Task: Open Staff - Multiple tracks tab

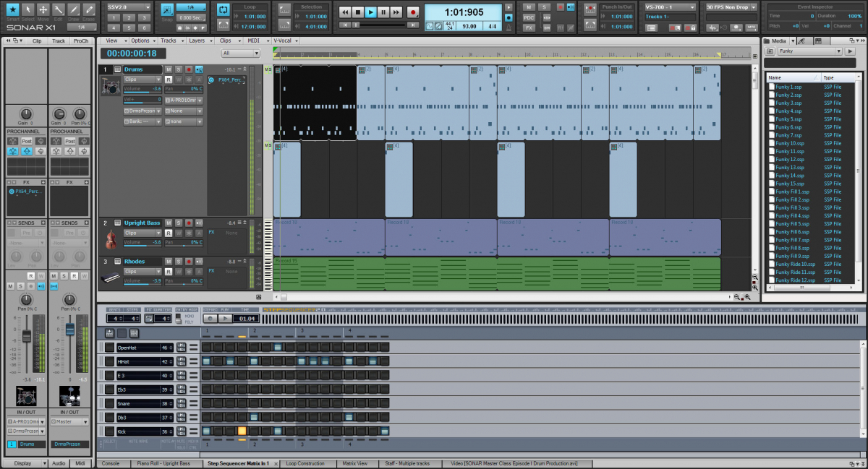Action: (409, 463)
